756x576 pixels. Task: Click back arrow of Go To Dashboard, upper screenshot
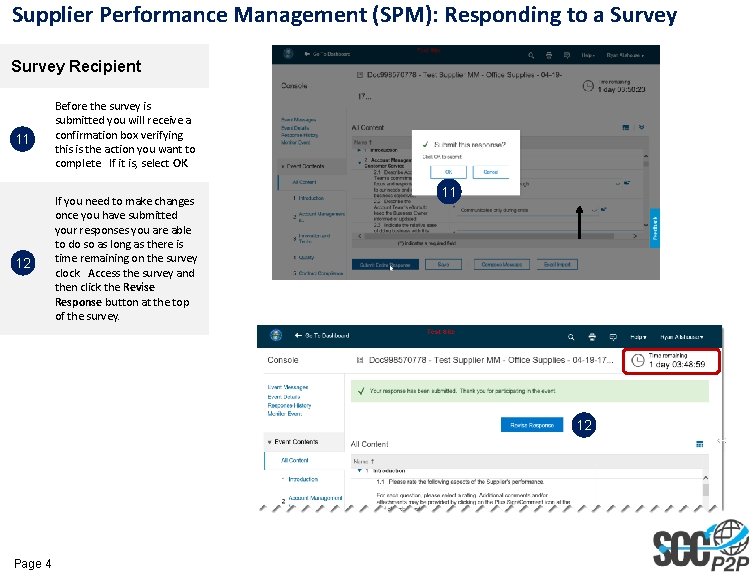307,54
